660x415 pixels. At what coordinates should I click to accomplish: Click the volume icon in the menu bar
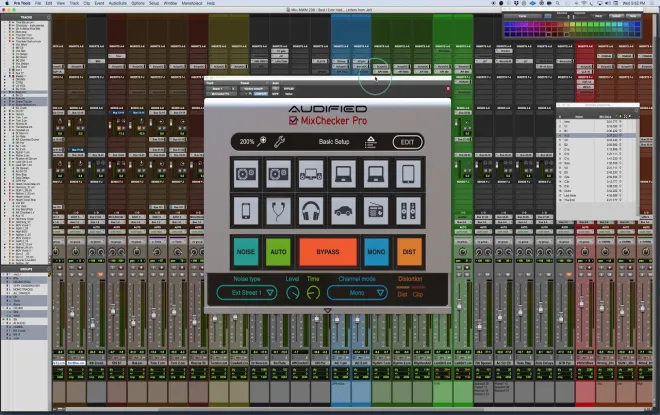click(x=607, y=3)
